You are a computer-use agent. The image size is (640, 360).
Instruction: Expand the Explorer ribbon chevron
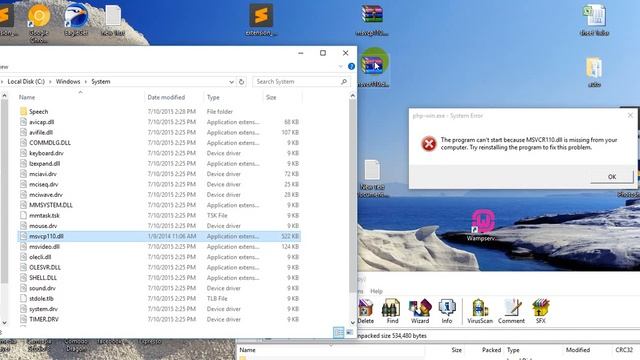341,66
